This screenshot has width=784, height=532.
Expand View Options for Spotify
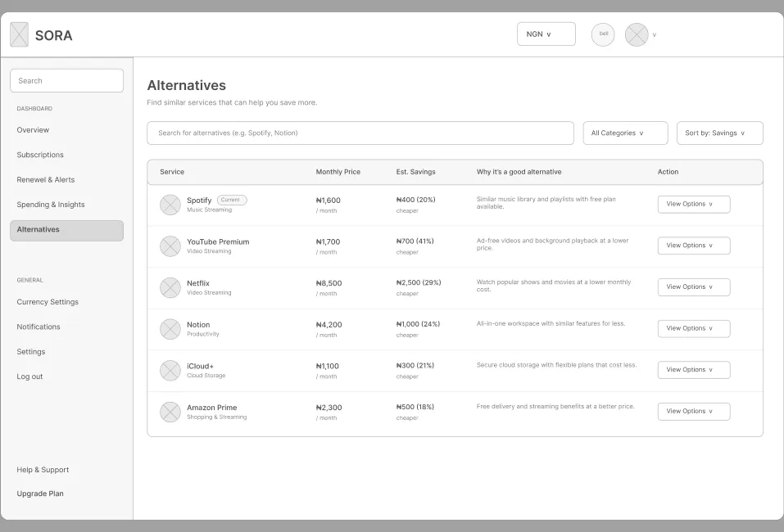click(694, 205)
